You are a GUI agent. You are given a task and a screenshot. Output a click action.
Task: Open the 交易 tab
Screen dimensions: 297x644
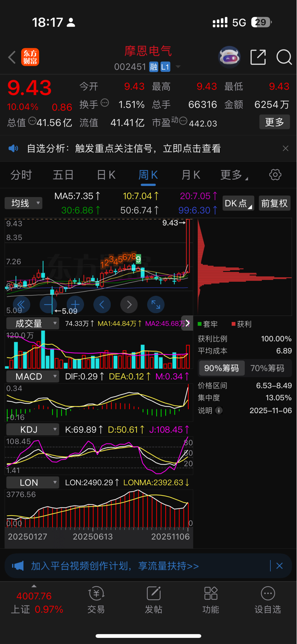click(96, 600)
